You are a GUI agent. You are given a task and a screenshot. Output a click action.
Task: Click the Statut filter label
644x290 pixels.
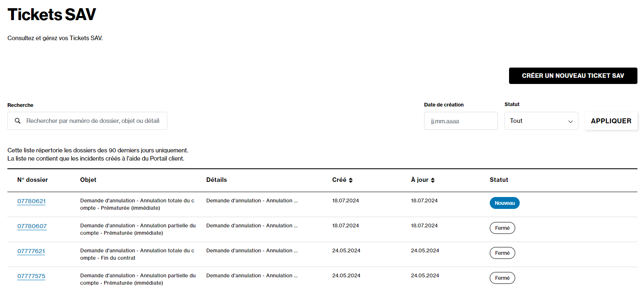[512, 104]
